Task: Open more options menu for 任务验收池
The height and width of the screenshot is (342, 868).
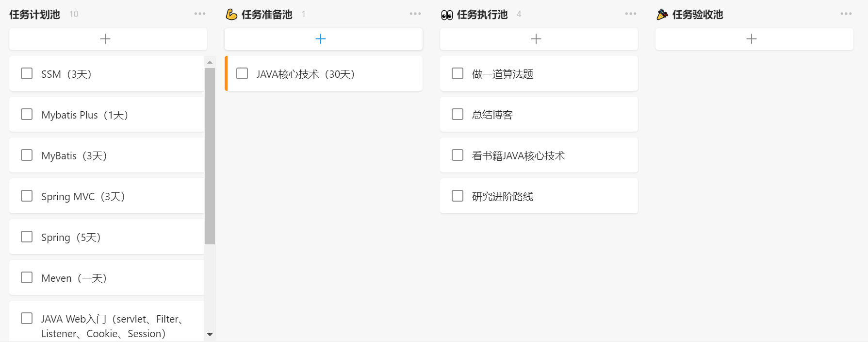Action: coord(846,14)
